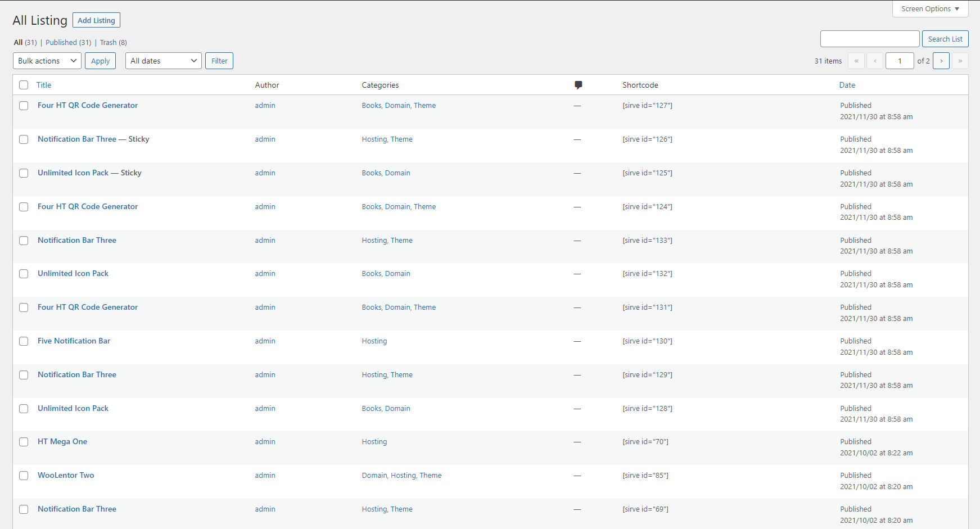Tick the WooLentor Two row checkbox
Screen dimensions: 980x529
[x=24, y=476]
